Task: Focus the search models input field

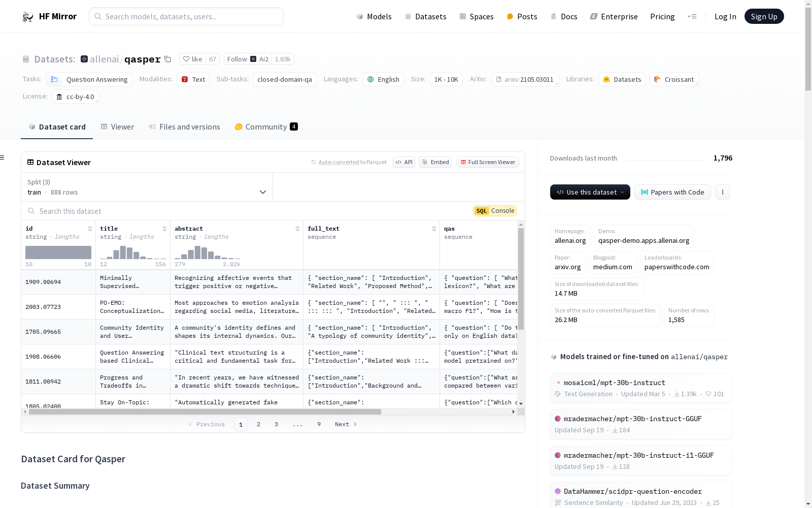Action: [186, 16]
